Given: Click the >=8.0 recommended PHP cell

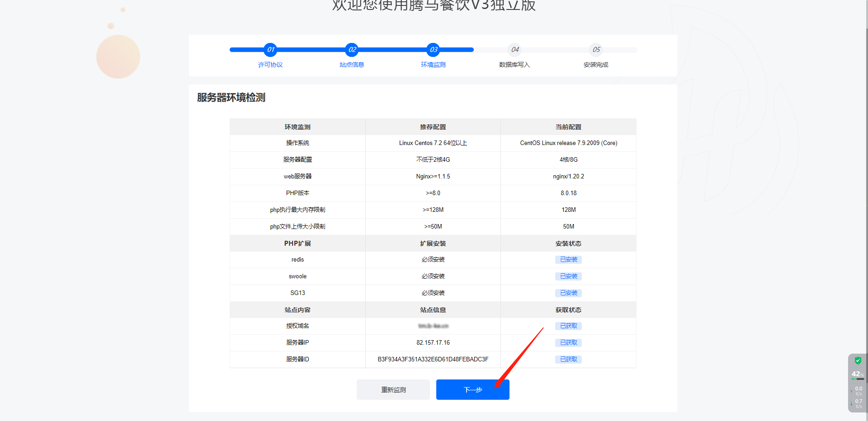Looking at the screenshot, I should pyautogui.click(x=433, y=193).
